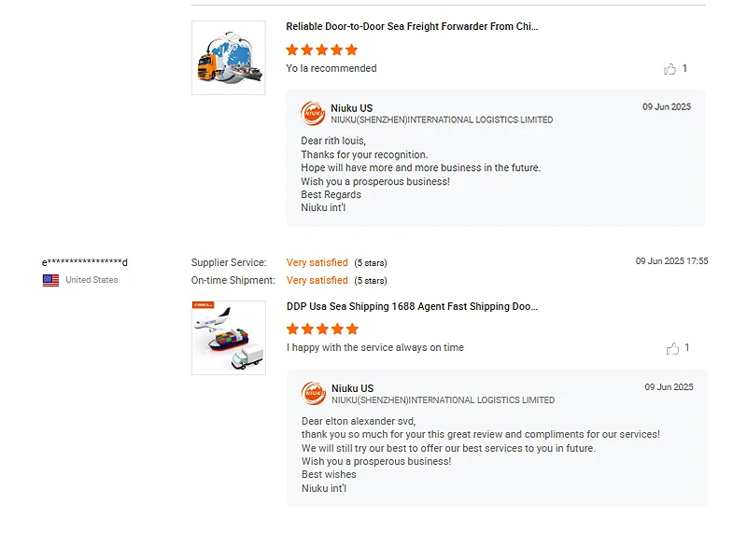Click Niuku logo in first supplier reply
747x560 pixels.
click(x=313, y=114)
